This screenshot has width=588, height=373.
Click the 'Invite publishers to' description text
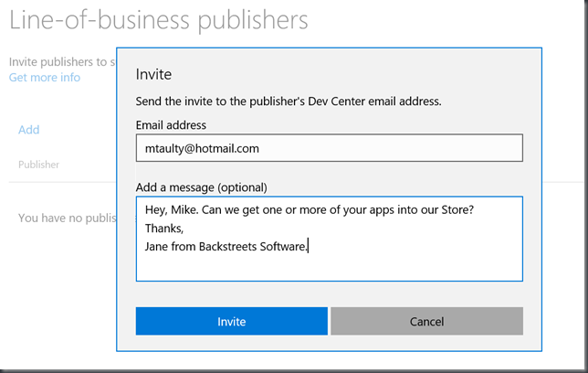62,61
